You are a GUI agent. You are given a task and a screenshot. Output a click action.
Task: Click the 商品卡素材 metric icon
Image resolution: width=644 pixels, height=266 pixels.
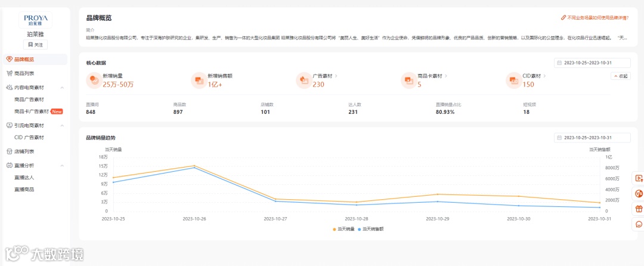click(408, 81)
